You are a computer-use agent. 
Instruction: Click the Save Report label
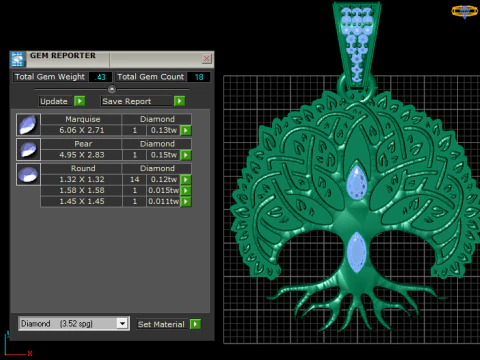127,101
